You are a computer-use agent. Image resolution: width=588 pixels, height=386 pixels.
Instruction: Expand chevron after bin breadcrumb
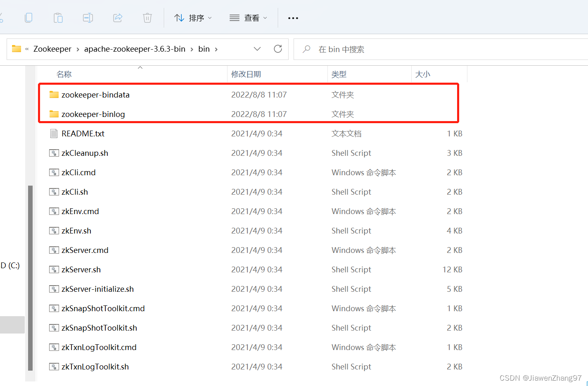tap(216, 49)
